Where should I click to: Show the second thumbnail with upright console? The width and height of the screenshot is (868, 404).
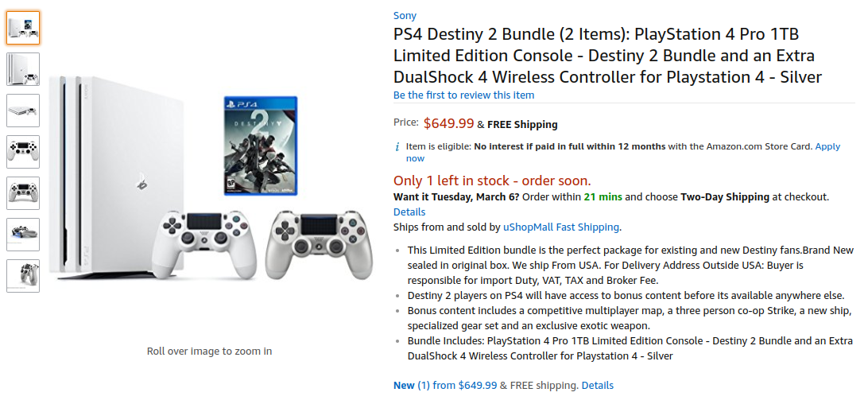tap(23, 69)
